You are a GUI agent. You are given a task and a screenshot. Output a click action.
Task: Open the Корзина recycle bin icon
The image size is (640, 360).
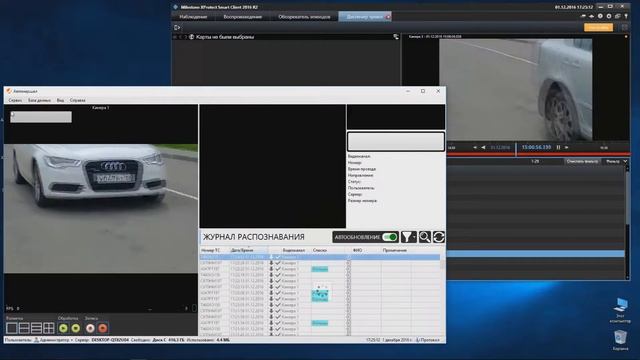pyautogui.click(x=620, y=340)
